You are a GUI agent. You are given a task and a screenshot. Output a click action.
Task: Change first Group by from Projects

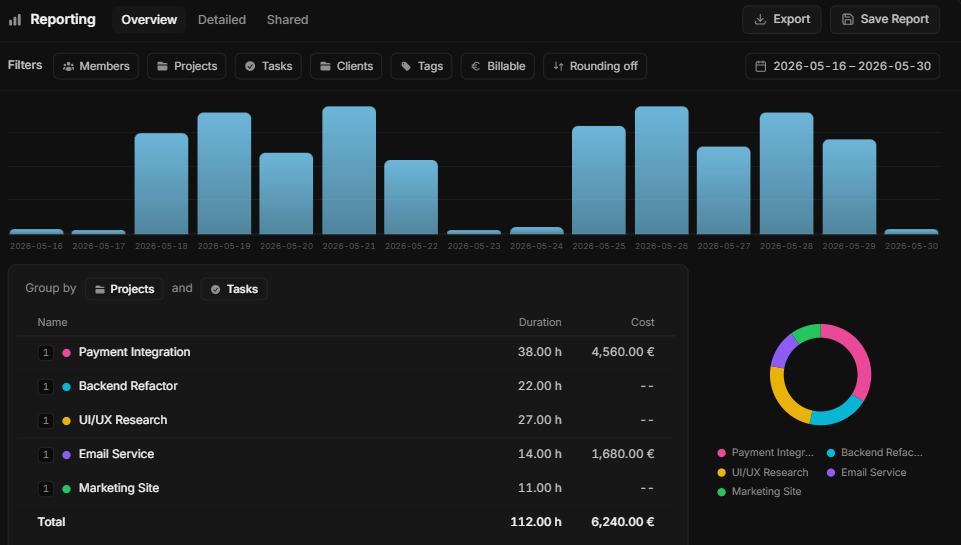124,289
